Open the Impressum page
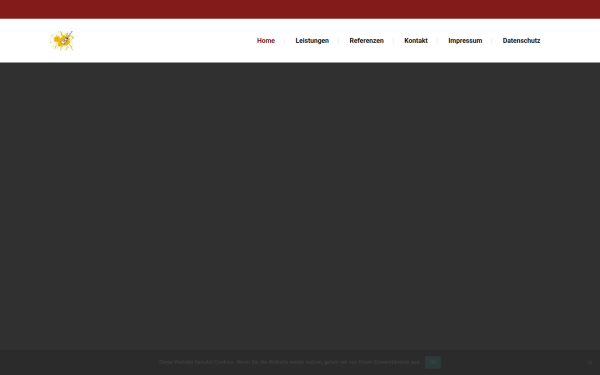 click(x=465, y=41)
